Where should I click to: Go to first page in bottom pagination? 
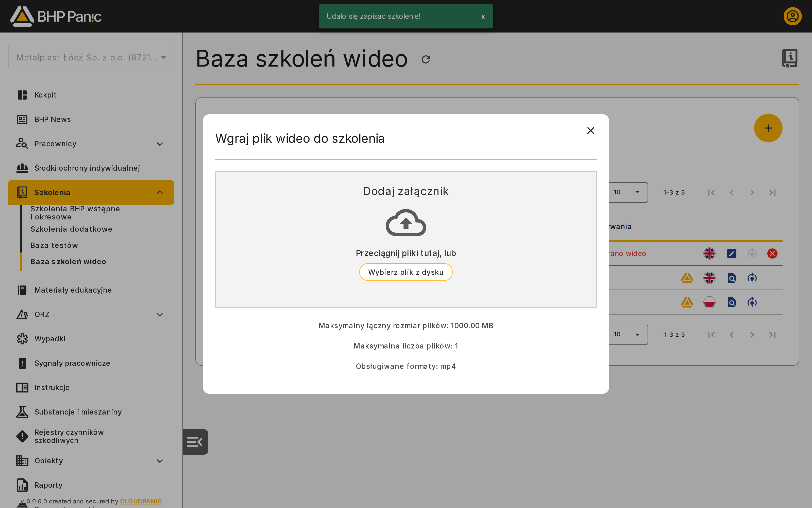pyautogui.click(x=711, y=335)
